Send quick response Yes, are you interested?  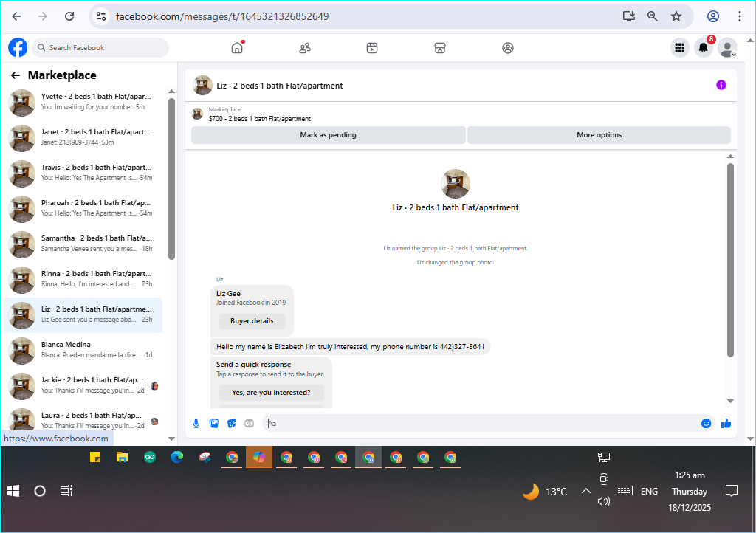click(271, 393)
